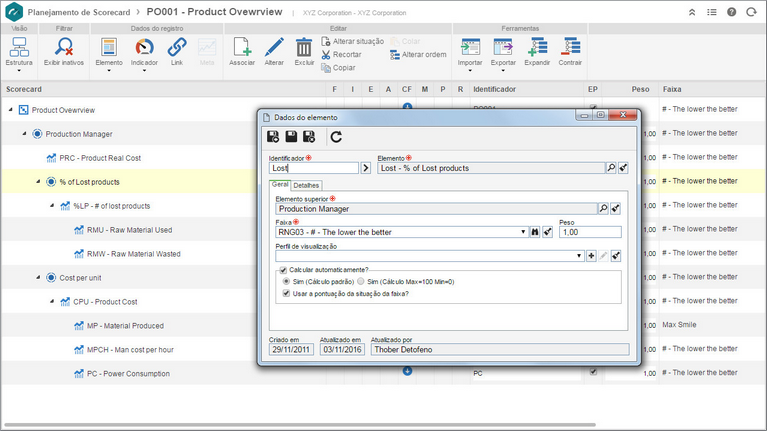The height and width of the screenshot is (431, 767).
Task: Click Copiar menu item
Action: [338, 68]
